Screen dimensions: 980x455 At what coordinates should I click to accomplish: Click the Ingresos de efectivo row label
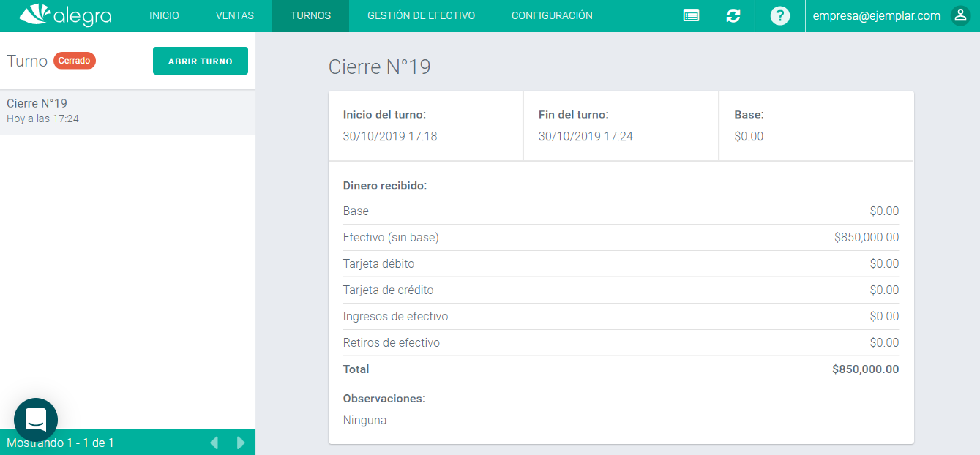point(395,316)
